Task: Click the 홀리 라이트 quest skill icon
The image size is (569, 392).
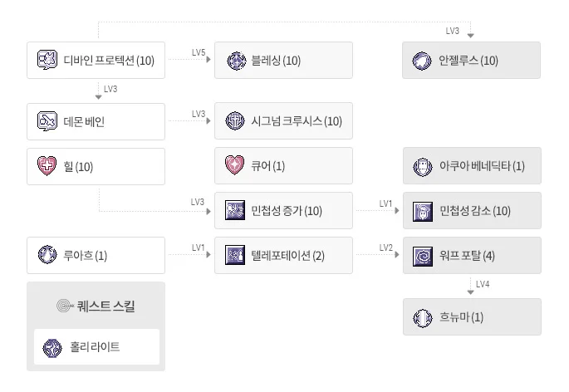Action: [x=52, y=348]
